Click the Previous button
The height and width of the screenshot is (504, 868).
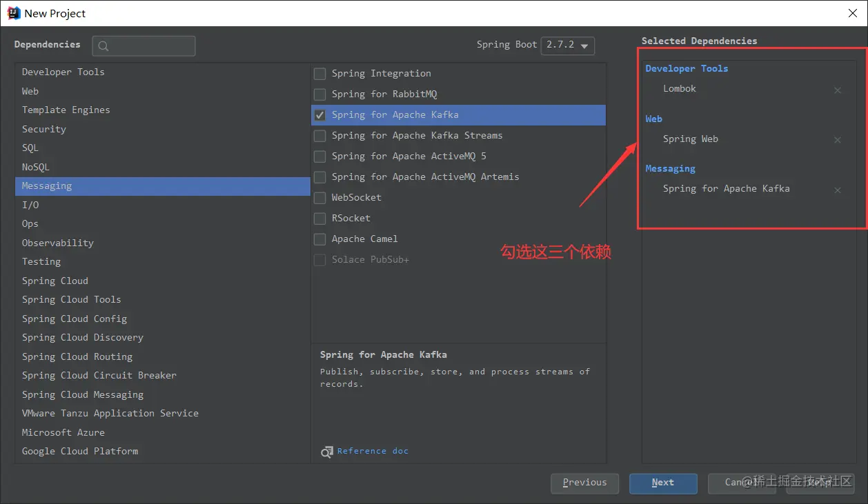click(585, 483)
